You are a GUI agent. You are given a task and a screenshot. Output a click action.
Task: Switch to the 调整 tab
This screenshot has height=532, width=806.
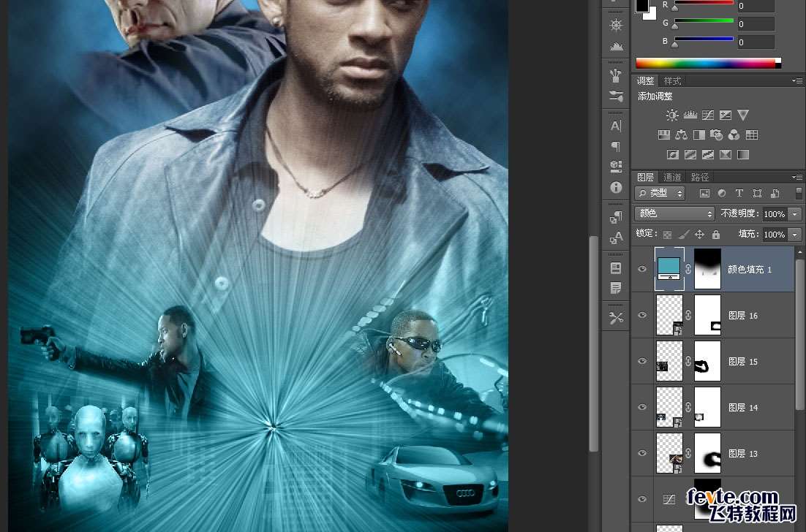(645, 80)
